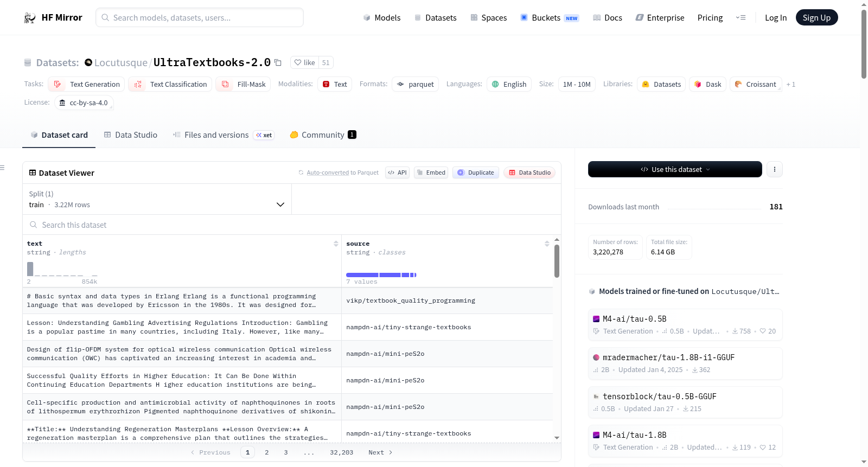Open the Buckets navigation item
The image size is (868, 467).
550,18
